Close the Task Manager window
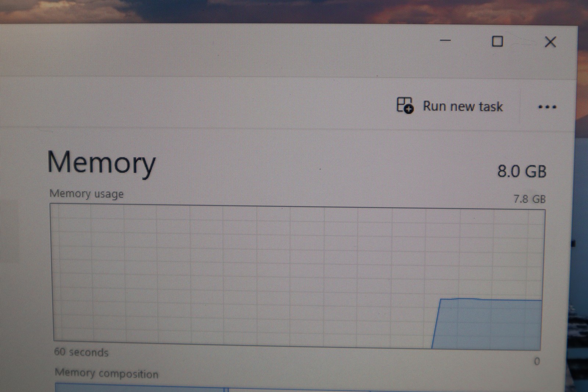This screenshot has height=392, width=588. tap(550, 42)
